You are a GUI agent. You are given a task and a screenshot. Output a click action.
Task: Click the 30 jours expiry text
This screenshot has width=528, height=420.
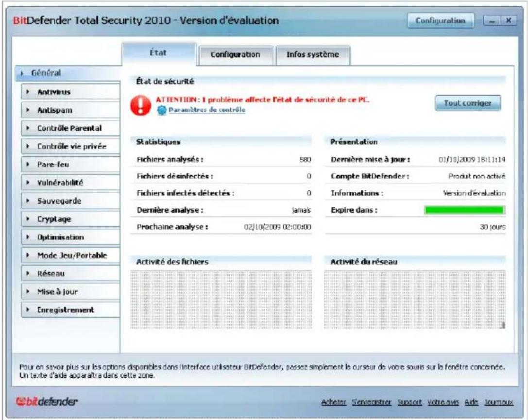click(493, 227)
